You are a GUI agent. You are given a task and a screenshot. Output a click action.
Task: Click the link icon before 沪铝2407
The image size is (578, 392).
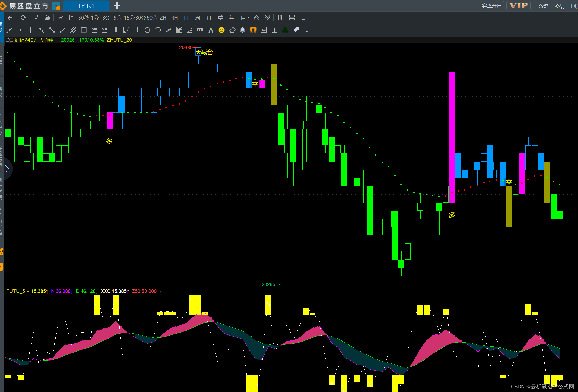pos(10,40)
